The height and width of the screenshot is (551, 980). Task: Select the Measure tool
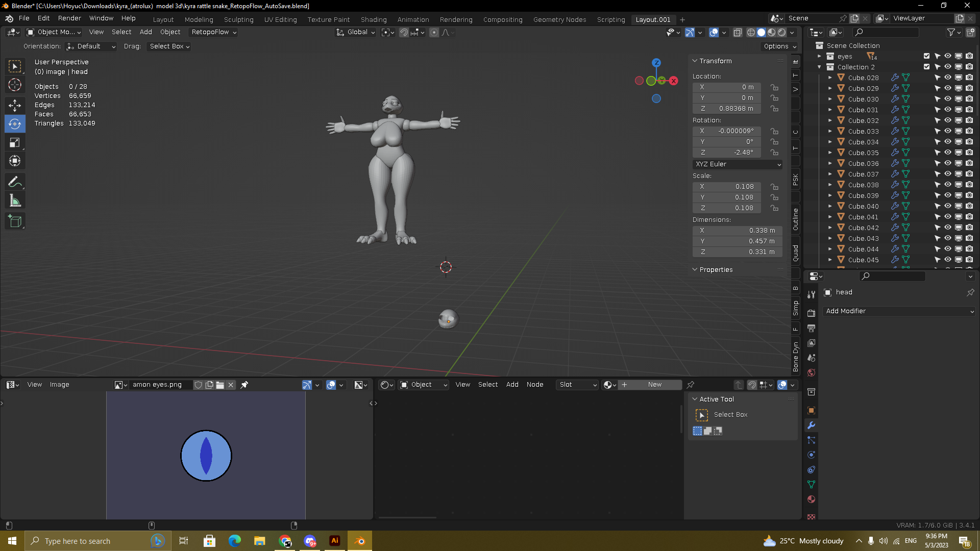point(15,201)
